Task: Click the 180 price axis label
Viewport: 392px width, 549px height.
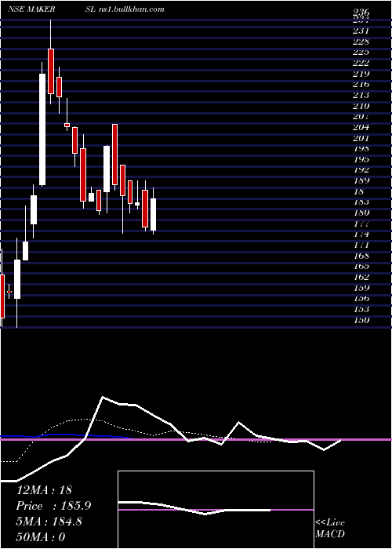Action: tap(361, 213)
